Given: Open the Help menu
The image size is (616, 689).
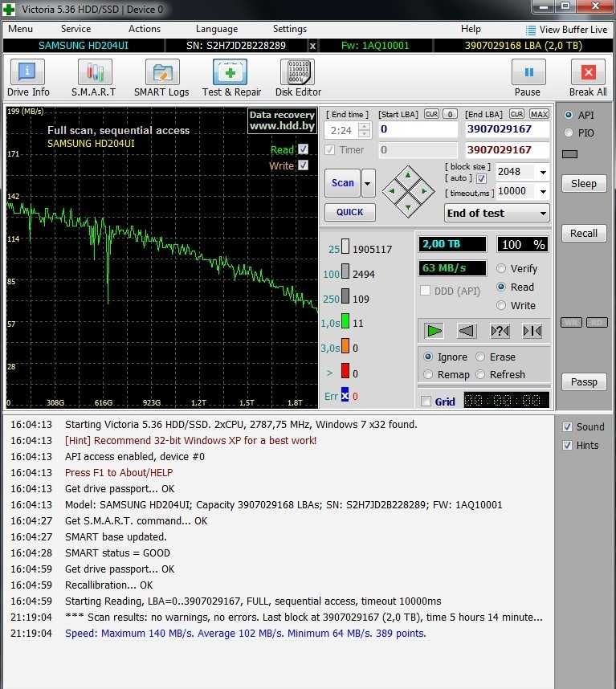Looking at the screenshot, I should click(471, 29).
